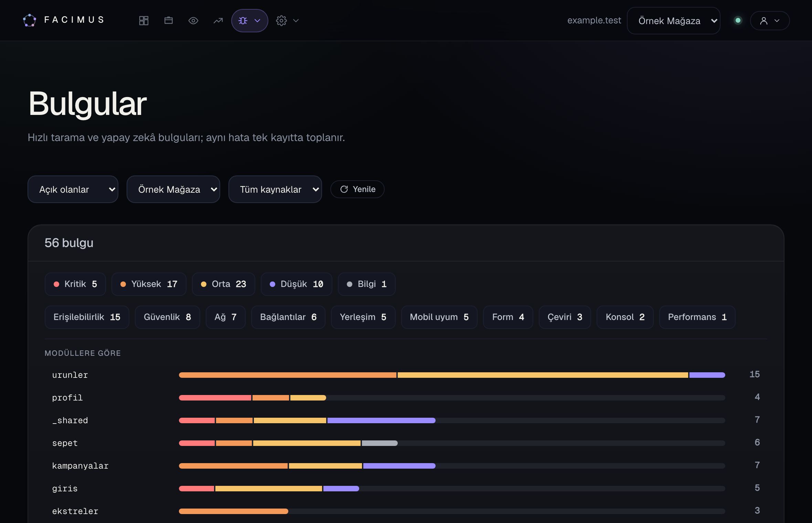Screen dimensions: 812x523
Task: Filter by Yüksek severity chip
Action: coord(149,284)
